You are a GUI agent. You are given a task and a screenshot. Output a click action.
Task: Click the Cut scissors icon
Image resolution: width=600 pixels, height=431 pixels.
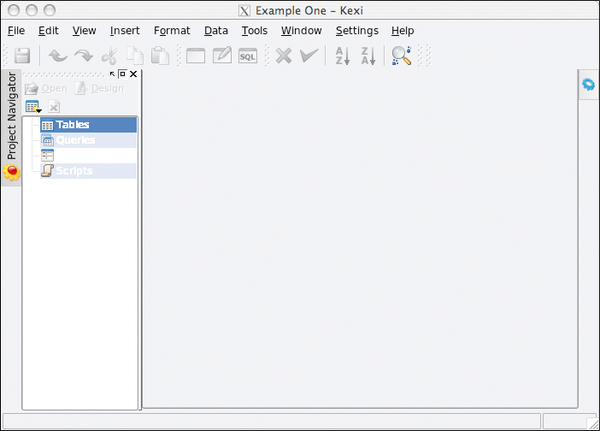point(110,56)
